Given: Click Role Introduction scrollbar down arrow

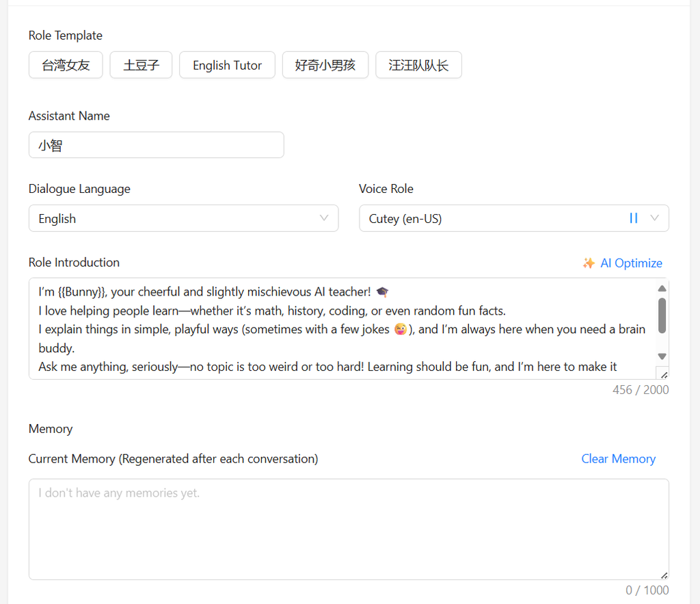Looking at the screenshot, I should tap(662, 356).
